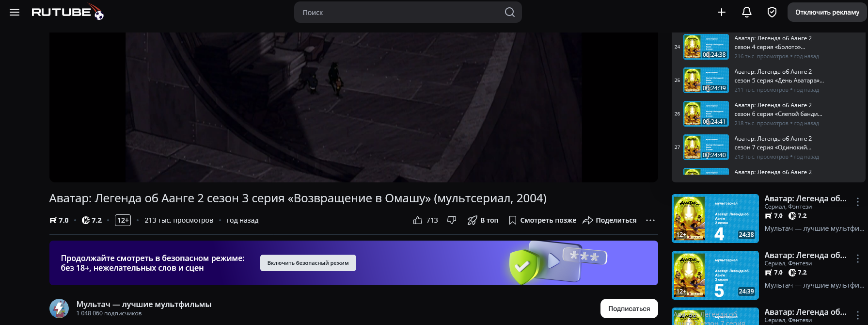Dislike the video with thumbs down

pos(452,220)
